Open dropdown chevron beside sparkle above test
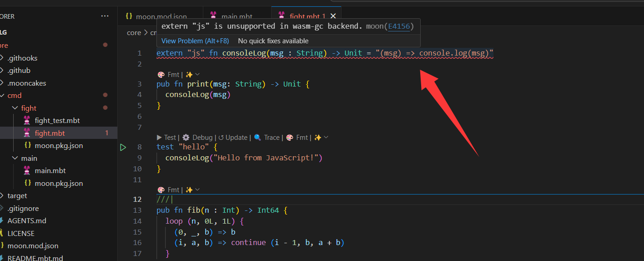 [x=326, y=137]
